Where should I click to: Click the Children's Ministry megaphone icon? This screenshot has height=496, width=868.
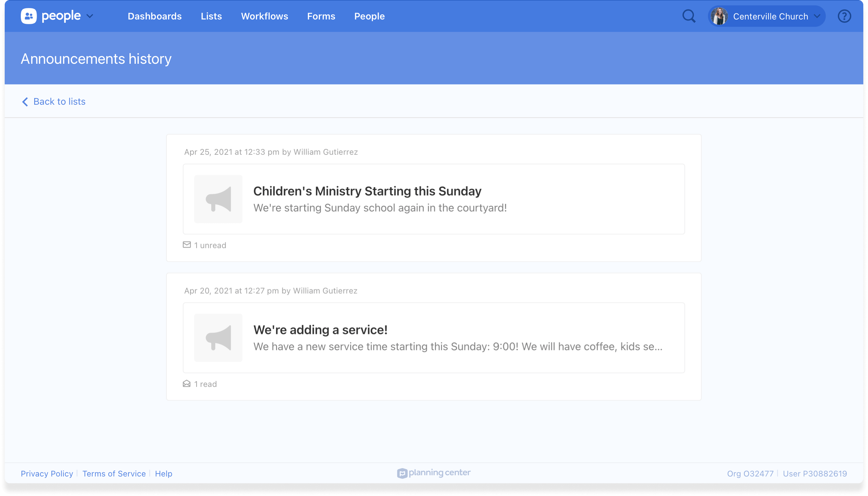coord(218,199)
